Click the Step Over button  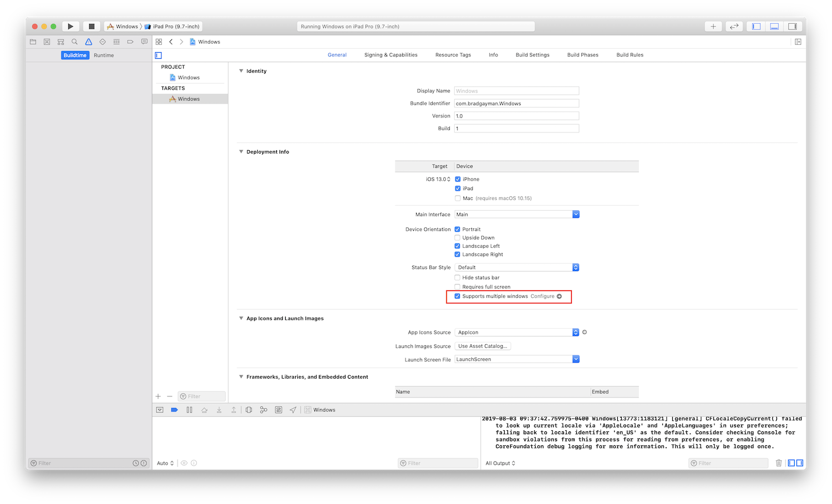pos(204,410)
